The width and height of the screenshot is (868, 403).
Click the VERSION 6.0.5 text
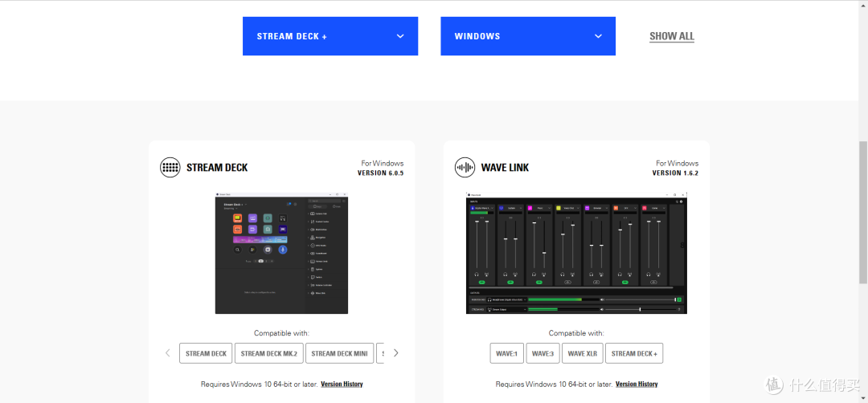380,173
